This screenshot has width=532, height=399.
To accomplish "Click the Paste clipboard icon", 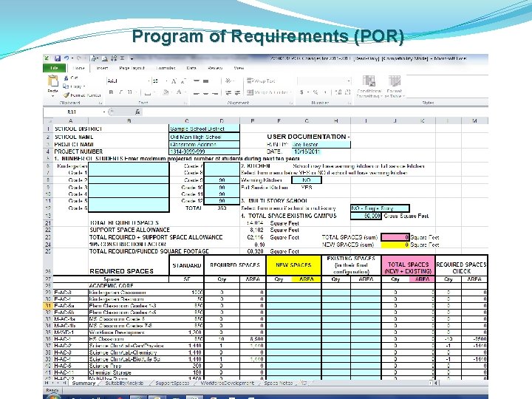I will (x=53, y=81).
